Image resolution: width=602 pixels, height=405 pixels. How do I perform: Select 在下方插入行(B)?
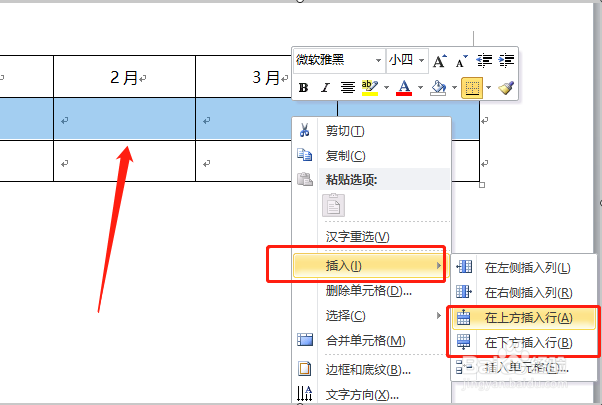(x=524, y=342)
